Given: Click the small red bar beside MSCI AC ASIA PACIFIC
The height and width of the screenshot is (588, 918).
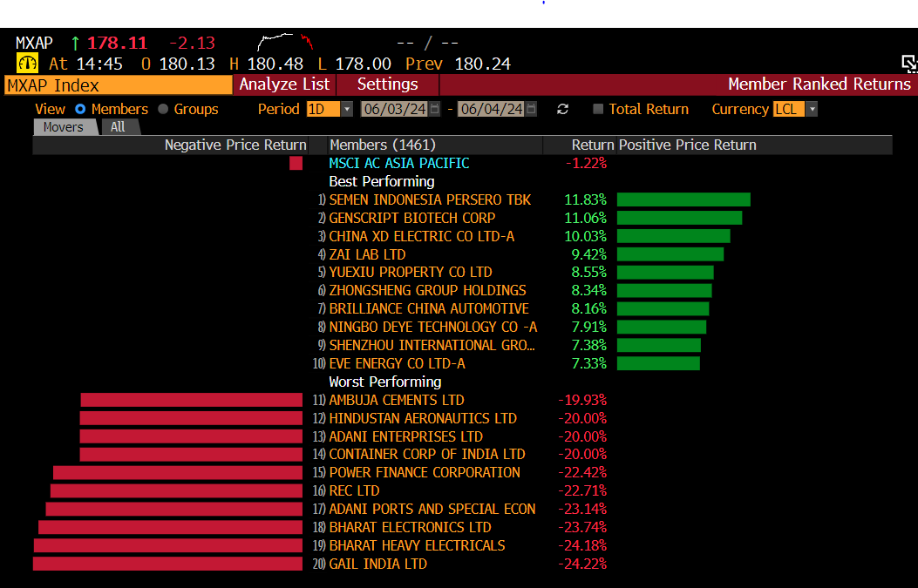Looking at the screenshot, I should tap(296, 163).
